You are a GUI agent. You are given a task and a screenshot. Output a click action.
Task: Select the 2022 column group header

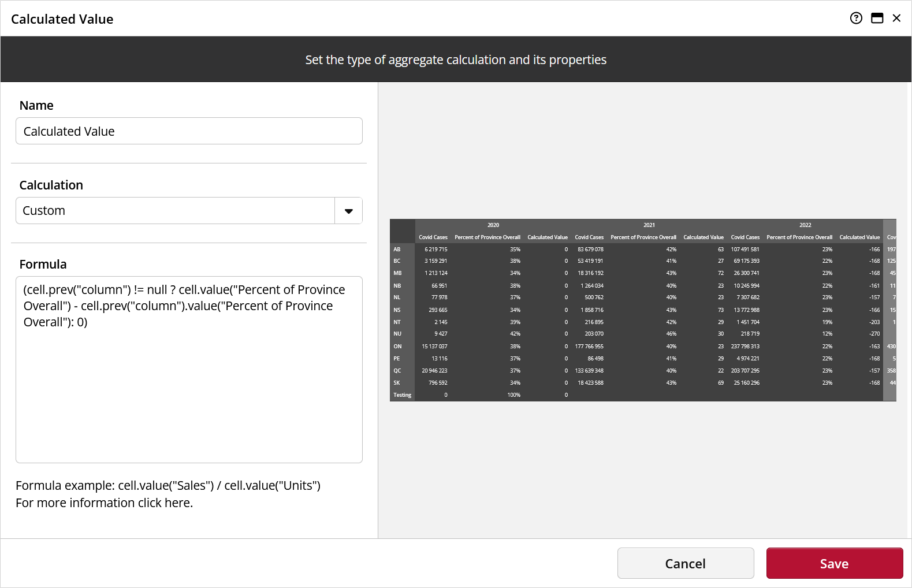805,225
